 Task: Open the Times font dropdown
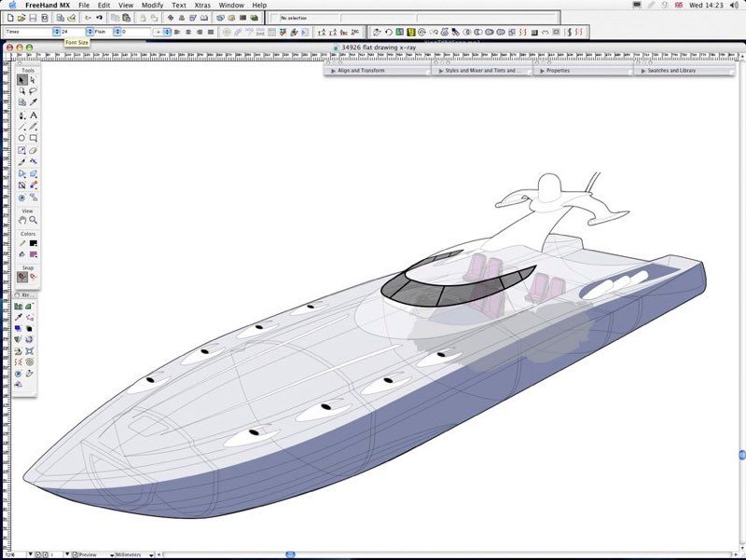(55, 32)
